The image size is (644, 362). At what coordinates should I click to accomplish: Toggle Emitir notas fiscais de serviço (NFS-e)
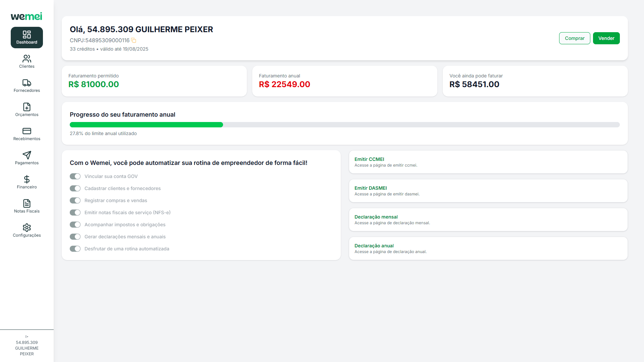point(75,212)
